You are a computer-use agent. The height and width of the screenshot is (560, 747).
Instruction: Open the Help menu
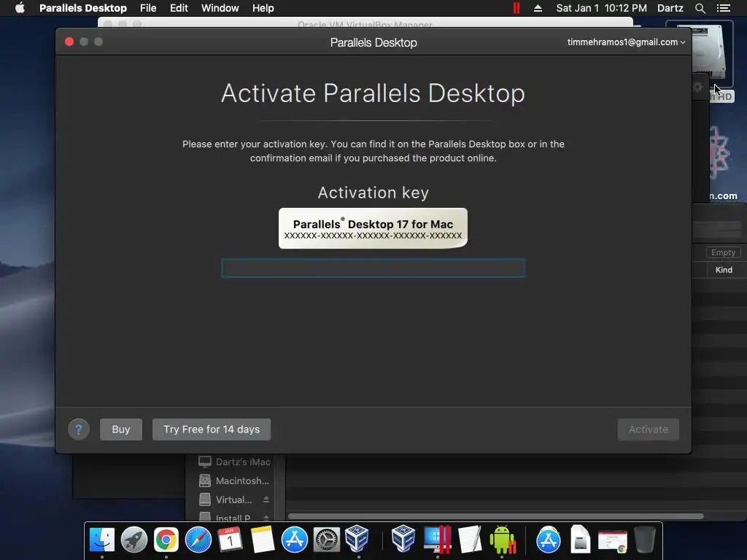tap(263, 8)
